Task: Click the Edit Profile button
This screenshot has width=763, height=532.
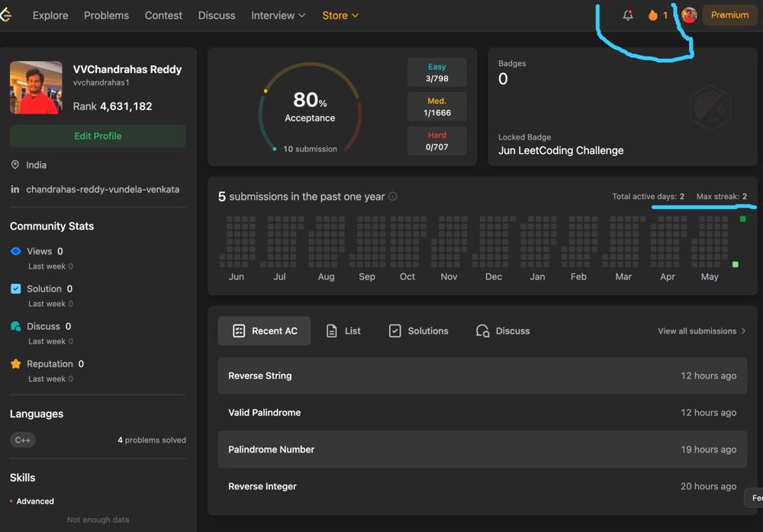Action: click(x=98, y=136)
